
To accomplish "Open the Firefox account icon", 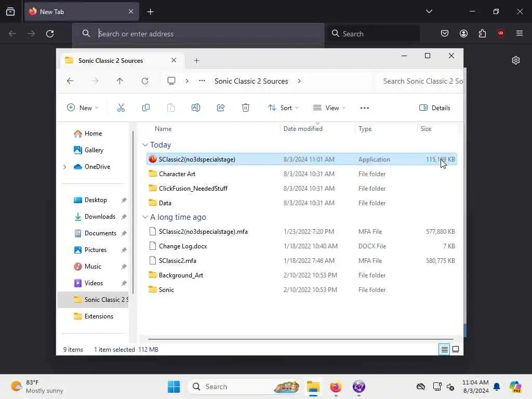I will click(x=463, y=33).
